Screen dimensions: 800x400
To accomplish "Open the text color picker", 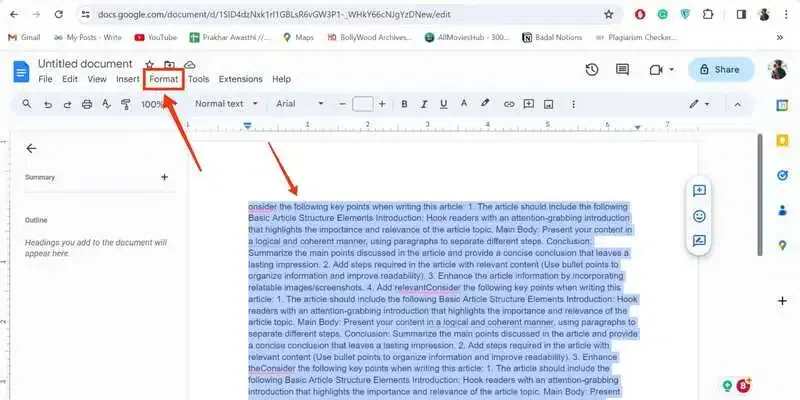I will click(x=464, y=104).
